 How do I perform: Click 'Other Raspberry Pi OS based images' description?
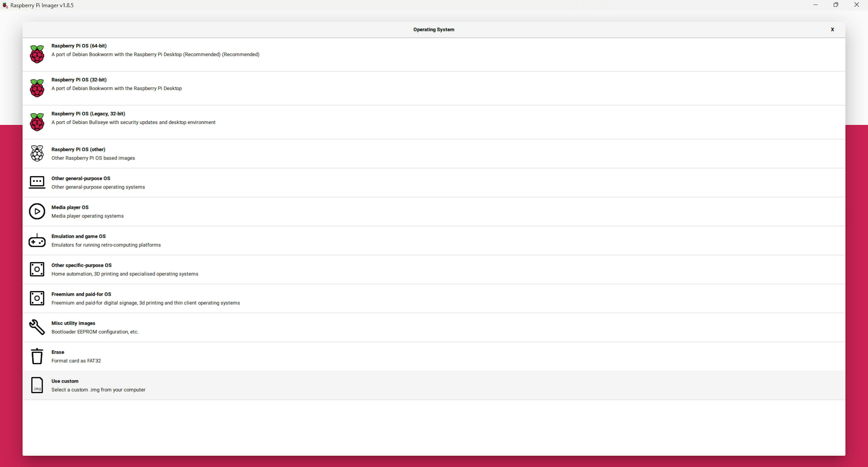coord(93,158)
